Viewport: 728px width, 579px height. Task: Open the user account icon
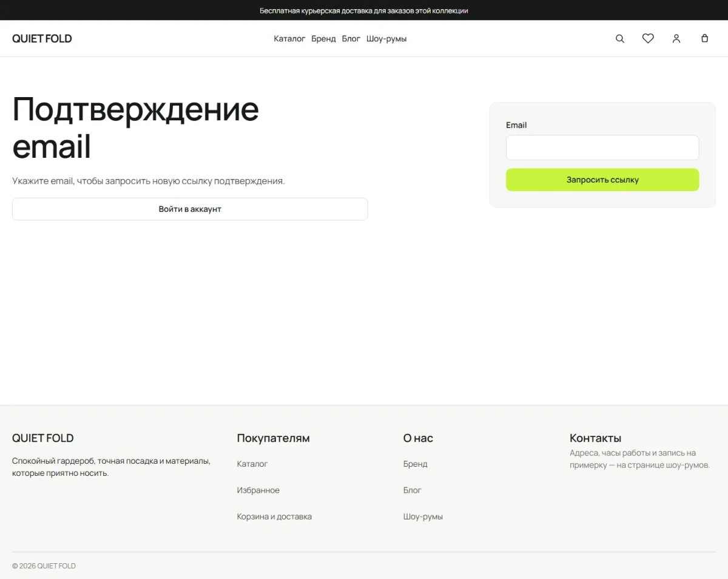[x=676, y=38]
